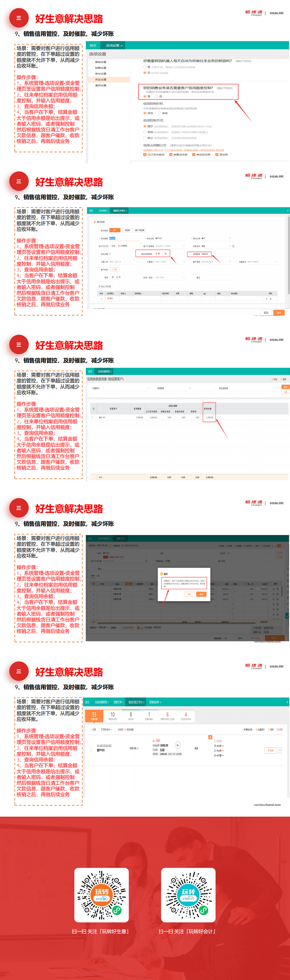This screenshot has height=980, width=290.
Task: Click the ellipsis icon in 区域 field
Action: 183,277
